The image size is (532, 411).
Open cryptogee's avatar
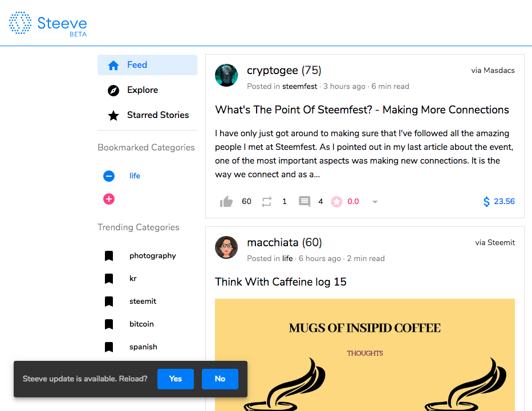click(x=226, y=75)
